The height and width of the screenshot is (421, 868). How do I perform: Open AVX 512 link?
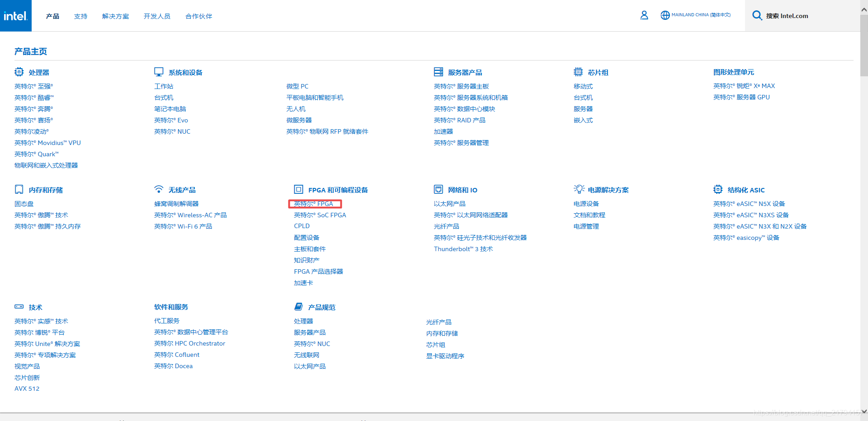tap(27, 388)
